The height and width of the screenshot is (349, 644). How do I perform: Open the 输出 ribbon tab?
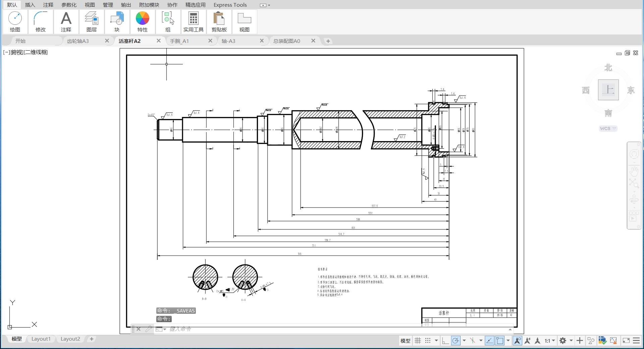click(126, 5)
